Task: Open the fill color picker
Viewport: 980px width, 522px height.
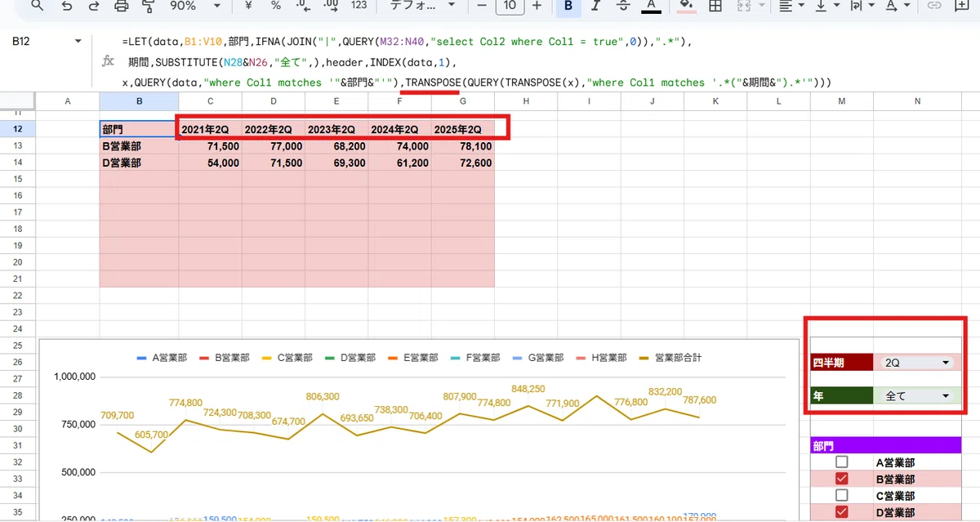Action: (x=687, y=6)
